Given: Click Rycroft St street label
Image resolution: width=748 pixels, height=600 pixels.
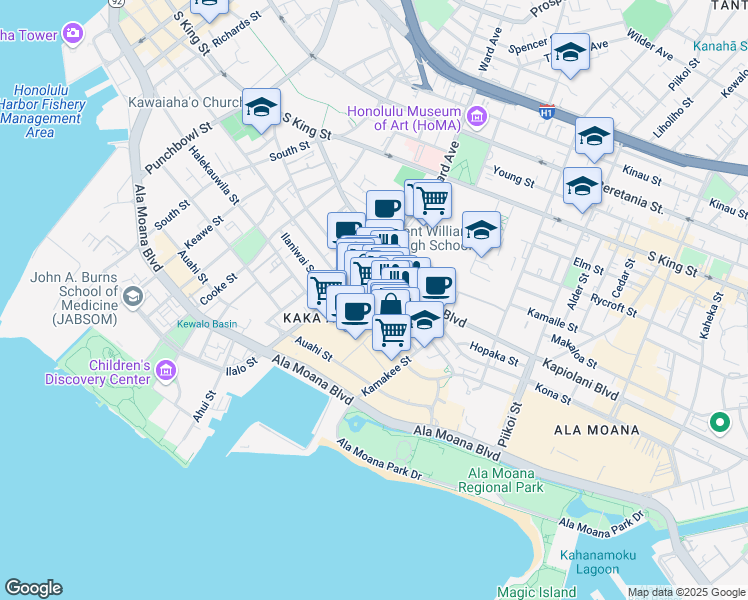Looking at the screenshot, I should 614,305.
